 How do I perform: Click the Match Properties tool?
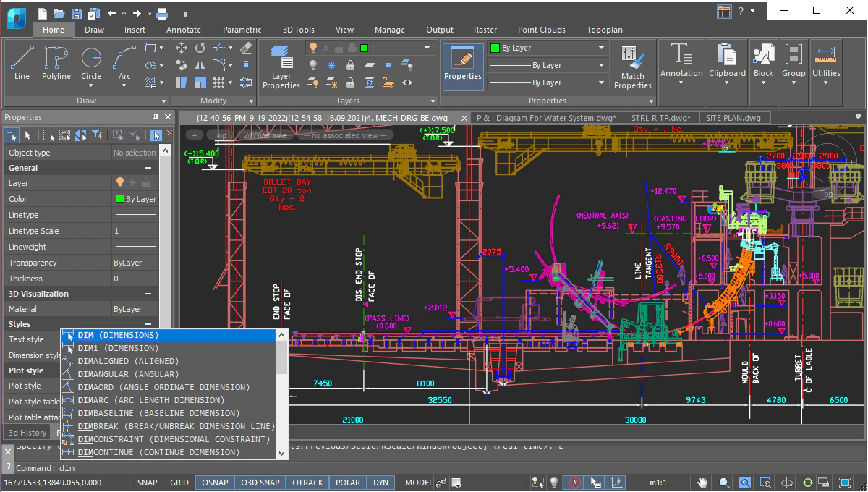coord(632,65)
